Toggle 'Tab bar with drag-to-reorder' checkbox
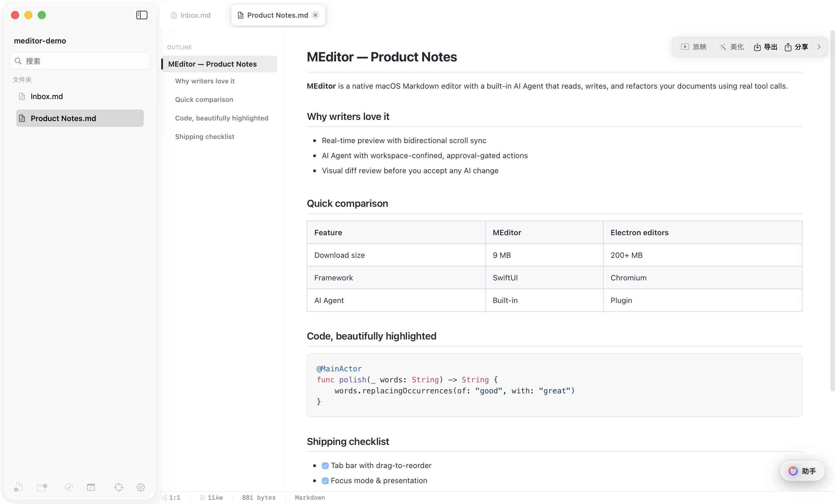The image size is (835, 504). (x=325, y=466)
